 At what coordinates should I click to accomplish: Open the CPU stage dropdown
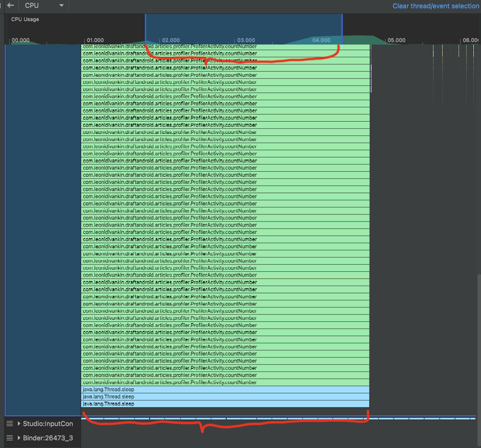pyautogui.click(x=61, y=6)
